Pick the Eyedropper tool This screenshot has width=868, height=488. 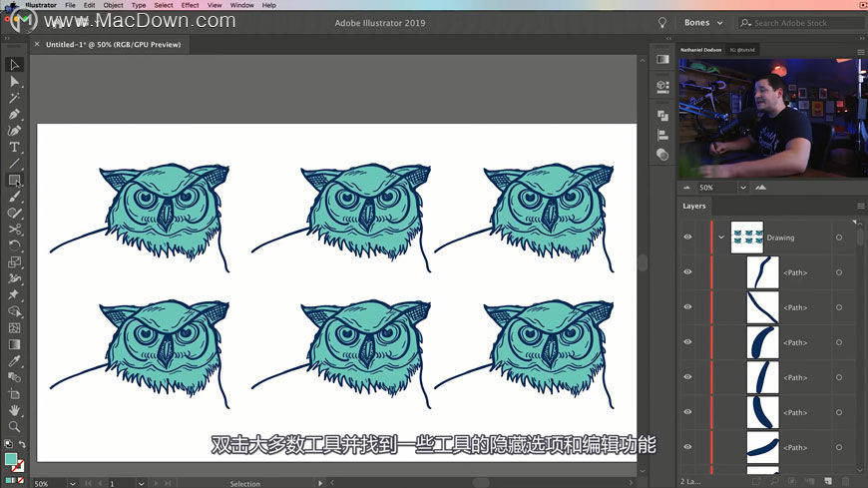coord(14,361)
